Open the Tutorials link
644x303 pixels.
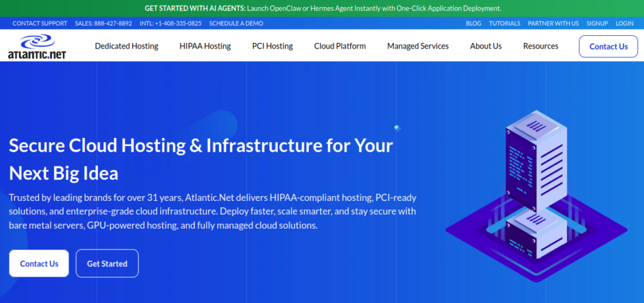pos(504,23)
